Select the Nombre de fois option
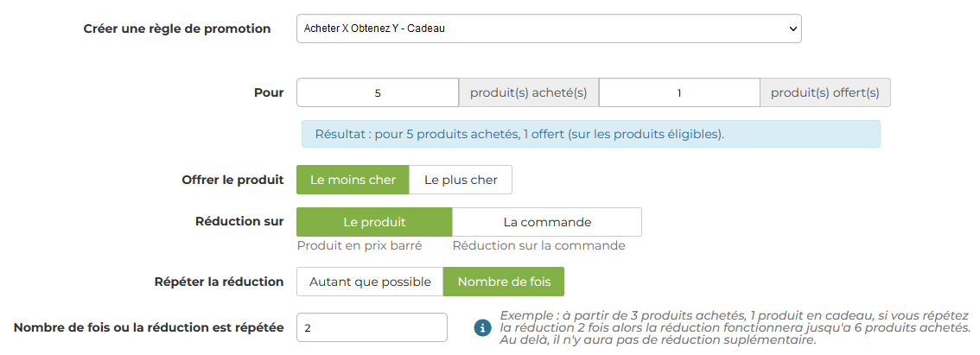The height and width of the screenshot is (355, 980). click(504, 282)
